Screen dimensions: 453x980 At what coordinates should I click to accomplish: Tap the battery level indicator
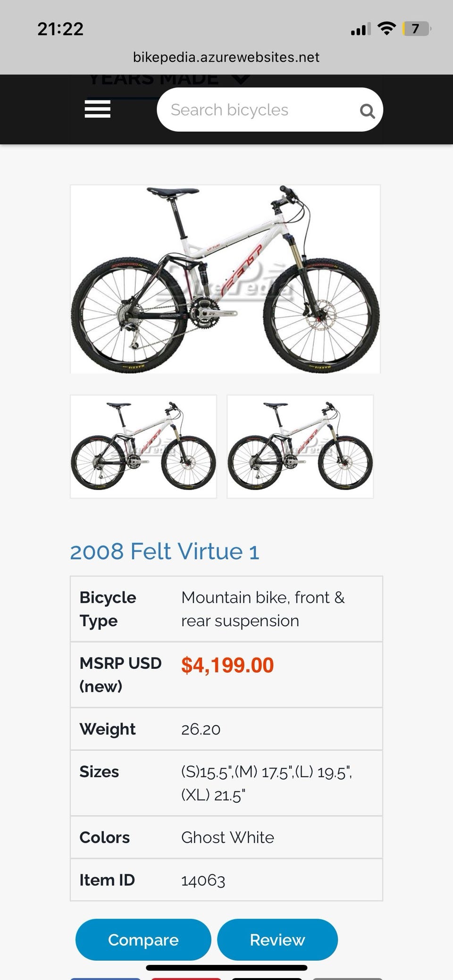pos(416,29)
